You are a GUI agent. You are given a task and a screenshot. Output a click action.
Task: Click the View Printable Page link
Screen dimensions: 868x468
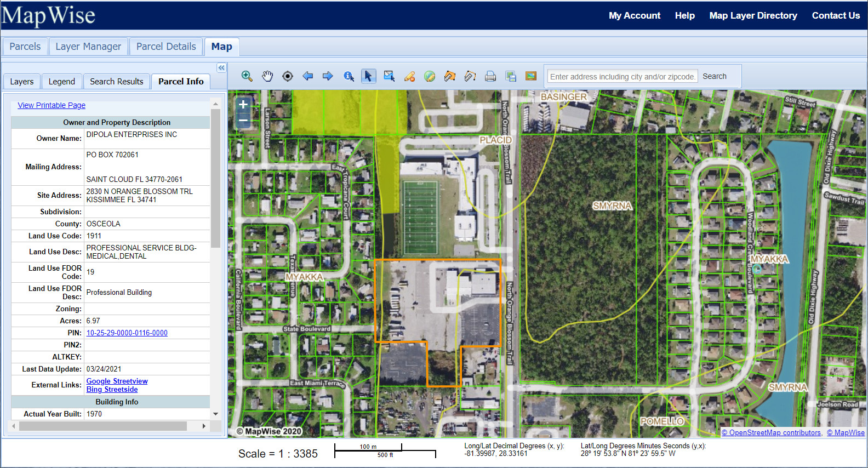pyautogui.click(x=52, y=105)
